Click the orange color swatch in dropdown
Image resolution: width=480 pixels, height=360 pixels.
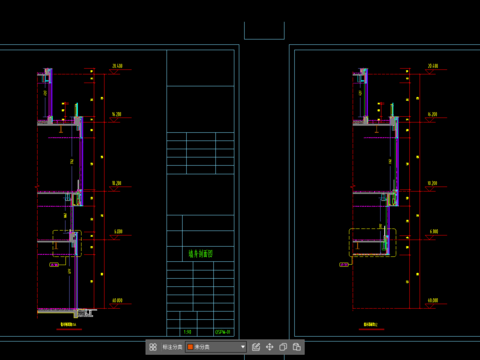tap(190, 347)
